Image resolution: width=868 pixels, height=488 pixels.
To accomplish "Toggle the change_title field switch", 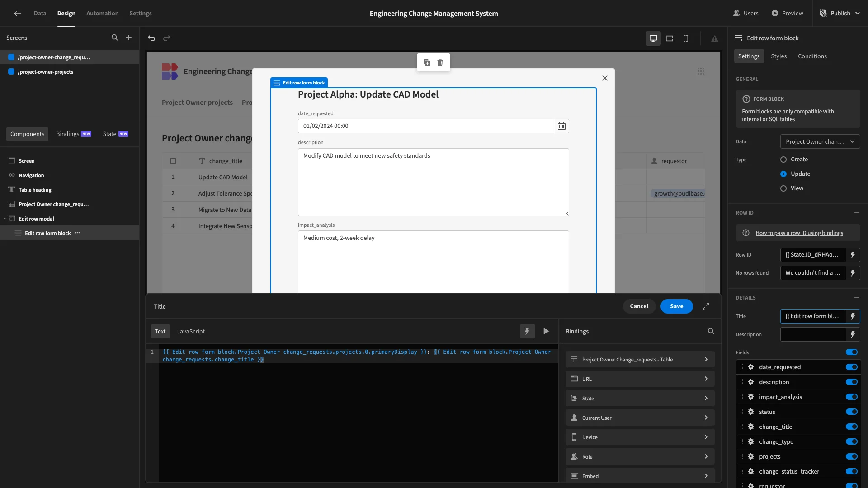I will pos(852,427).
